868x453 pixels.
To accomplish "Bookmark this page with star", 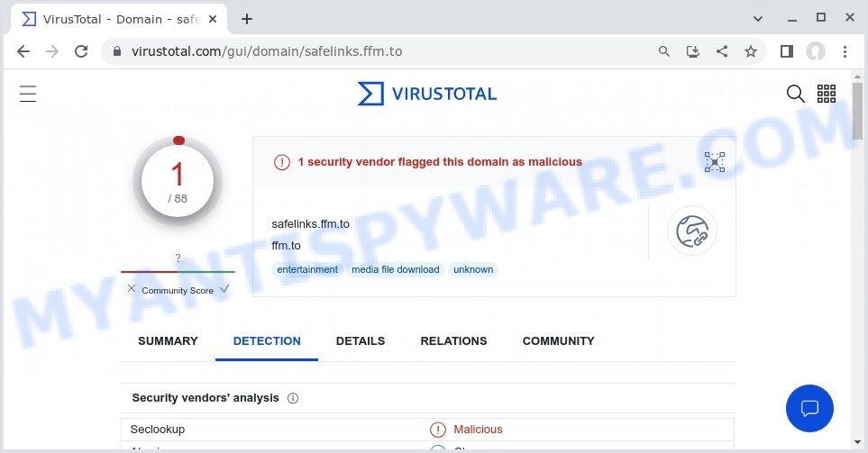I will (751, 51).
